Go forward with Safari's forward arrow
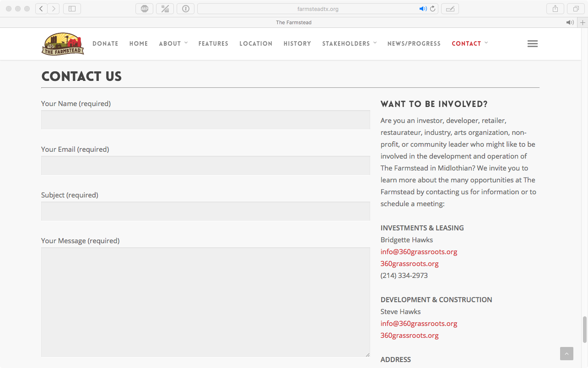Viewport: 588px width, 368px height. click(54, 9)
